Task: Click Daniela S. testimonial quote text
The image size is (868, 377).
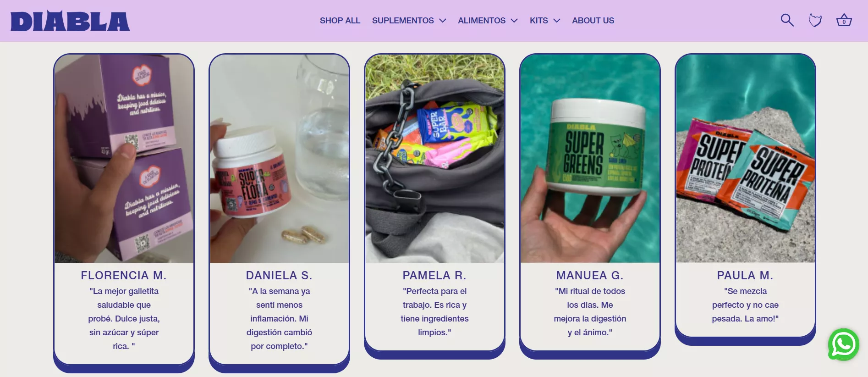Action: 279,319
